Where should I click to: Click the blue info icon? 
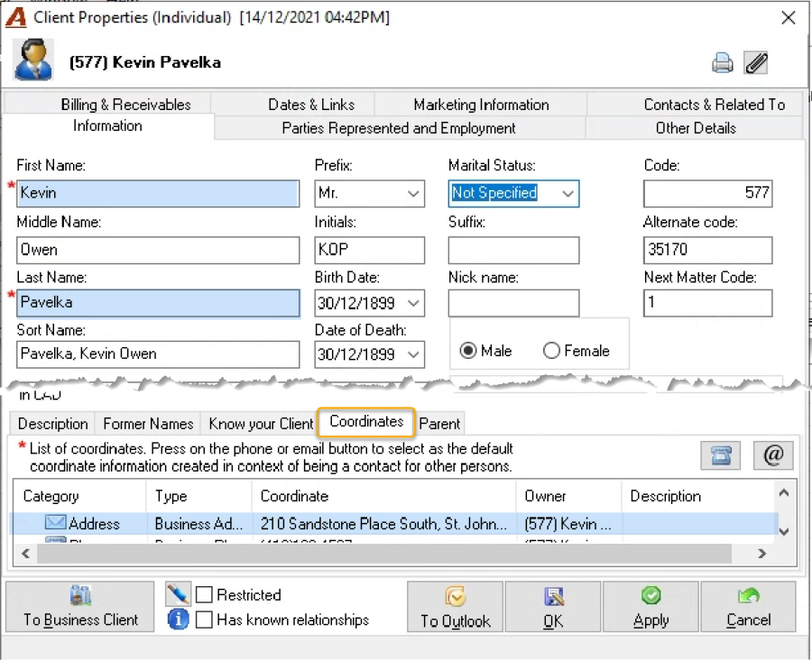tap(178, 620)
